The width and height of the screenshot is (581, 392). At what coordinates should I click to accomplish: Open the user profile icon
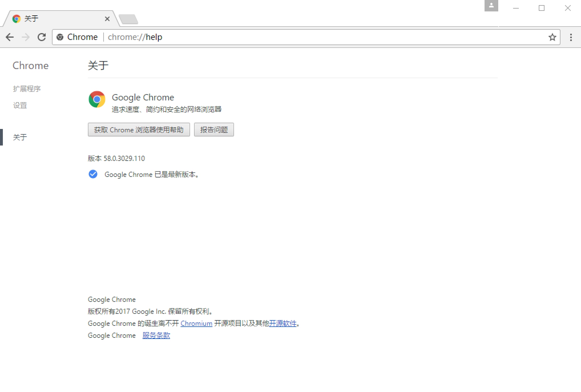click(x=491, y=6)
